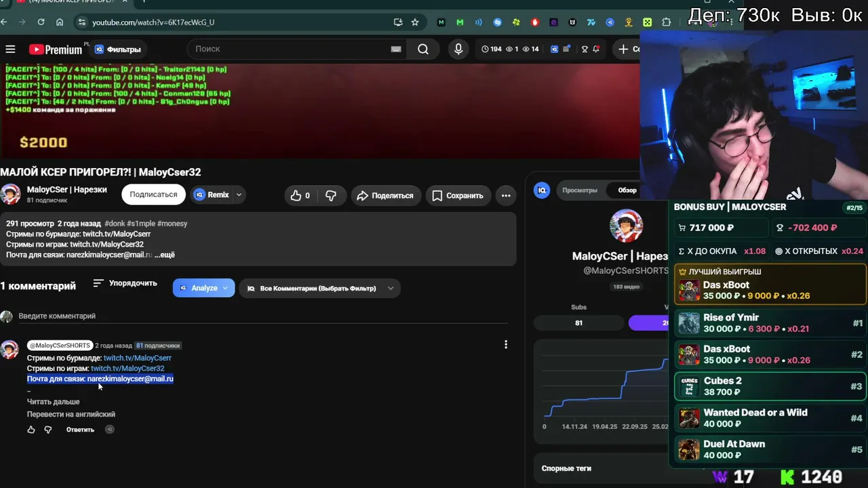Open MaloyCSer | Нарезки channel name link
868x488 pixels.
[x=67, y=190]
